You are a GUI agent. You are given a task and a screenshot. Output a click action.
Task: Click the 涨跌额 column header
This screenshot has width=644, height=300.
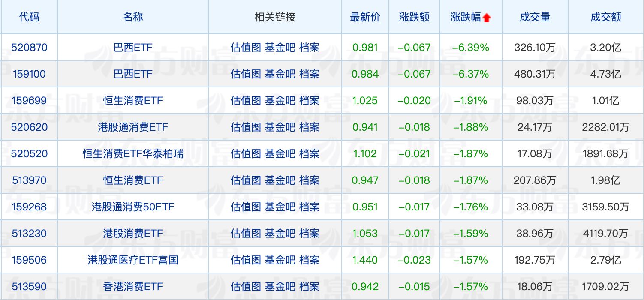[414, 17]
